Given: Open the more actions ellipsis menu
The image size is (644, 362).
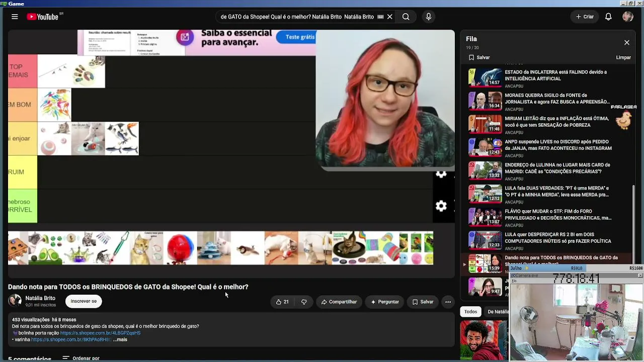Looking at the screenshot, I should pos(448,302).
